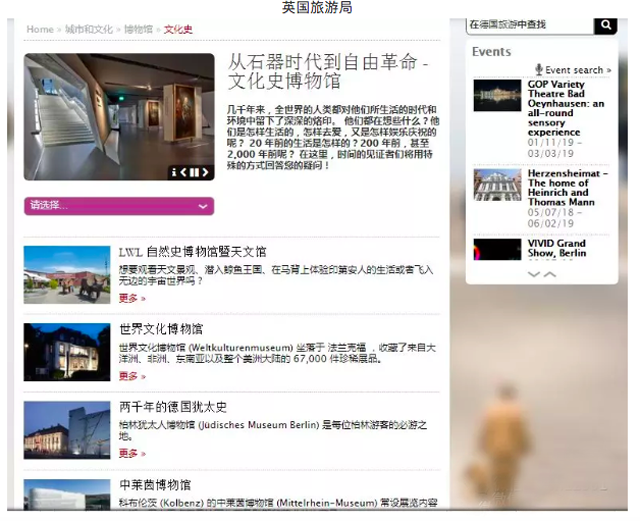The width and height of the screenshot is (640, 521).
Task: Click date text 01/11/19 - 03/03/19
Action: pyautogui.click(x=555, y=148)
